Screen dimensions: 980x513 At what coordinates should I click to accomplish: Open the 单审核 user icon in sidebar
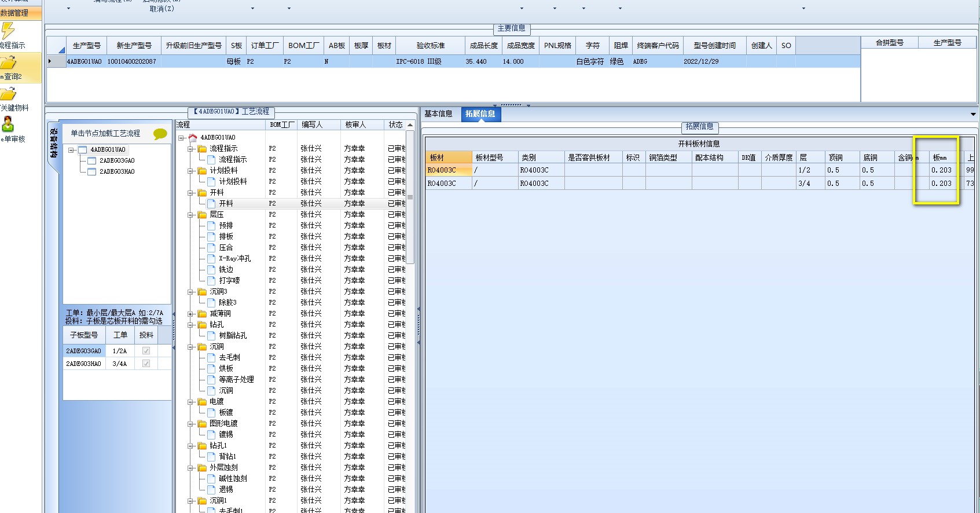coord(8,124)
